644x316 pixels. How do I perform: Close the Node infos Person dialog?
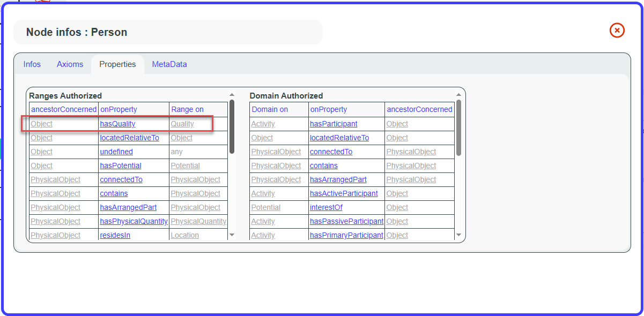[617, 31]
